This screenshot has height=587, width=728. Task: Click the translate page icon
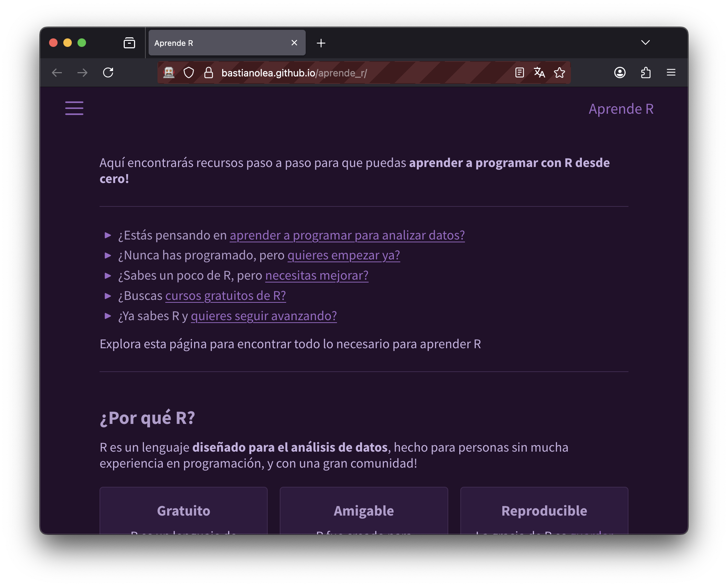coord(539,73)
